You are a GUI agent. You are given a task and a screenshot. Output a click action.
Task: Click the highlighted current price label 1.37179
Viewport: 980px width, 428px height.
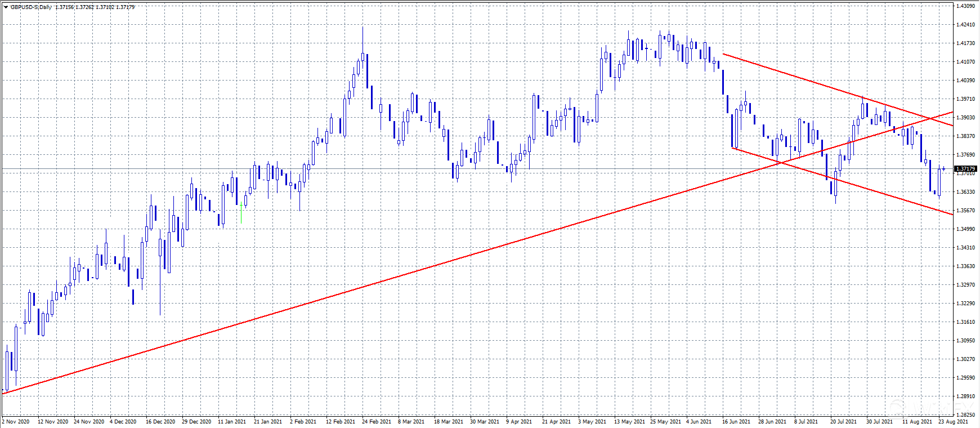tap(966, 168)
